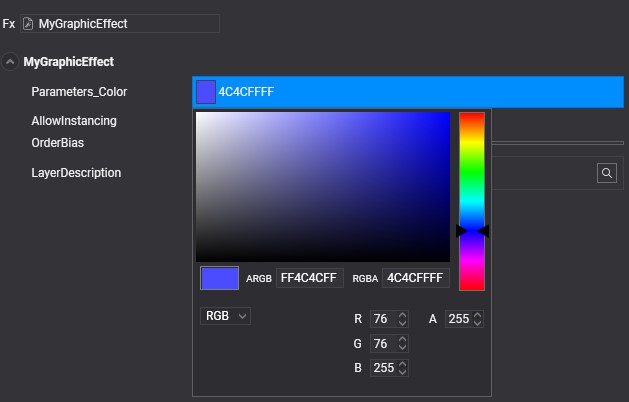Open the RGB color mode dropdown
Viewport: 629px width, 402px height.
click(225, 316)
